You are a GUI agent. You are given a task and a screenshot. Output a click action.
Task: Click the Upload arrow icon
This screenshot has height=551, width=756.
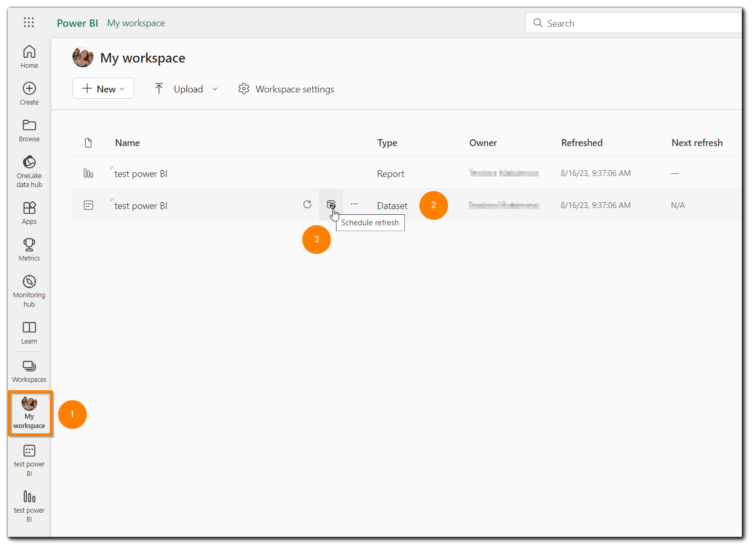tap(159, 89)
